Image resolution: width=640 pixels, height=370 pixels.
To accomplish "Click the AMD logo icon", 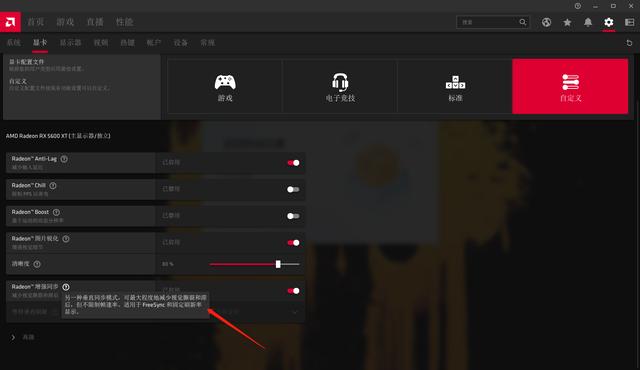I will click(x=10, y=22).
